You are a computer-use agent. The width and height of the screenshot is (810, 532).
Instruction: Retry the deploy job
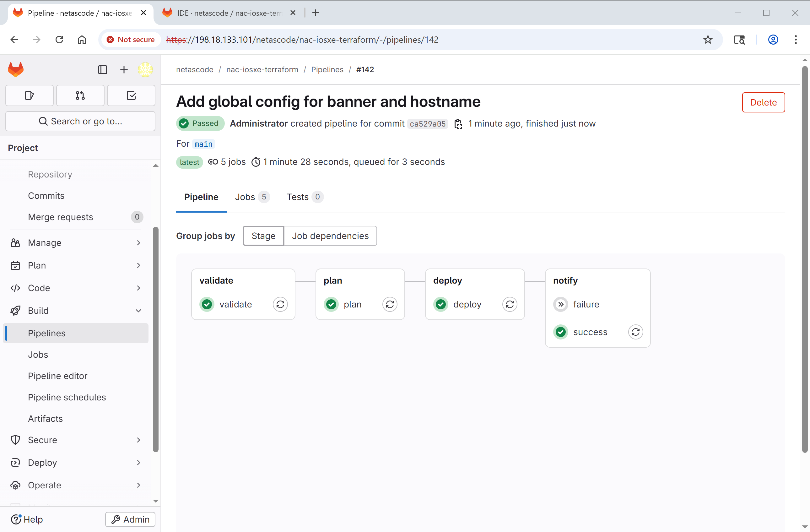(510, 304)
